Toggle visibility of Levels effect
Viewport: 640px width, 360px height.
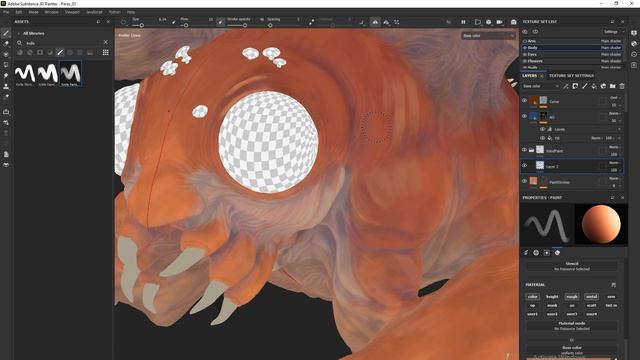click(x=542, y=129)
